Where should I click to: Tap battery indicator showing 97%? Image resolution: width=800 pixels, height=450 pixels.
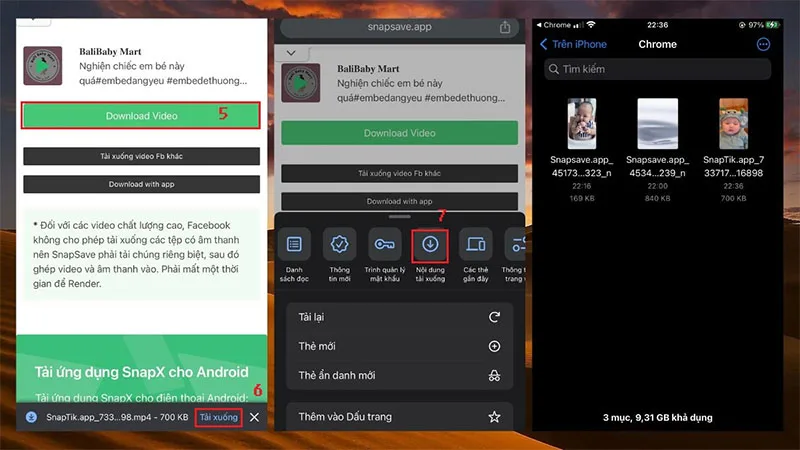click(x=764, y=24)
